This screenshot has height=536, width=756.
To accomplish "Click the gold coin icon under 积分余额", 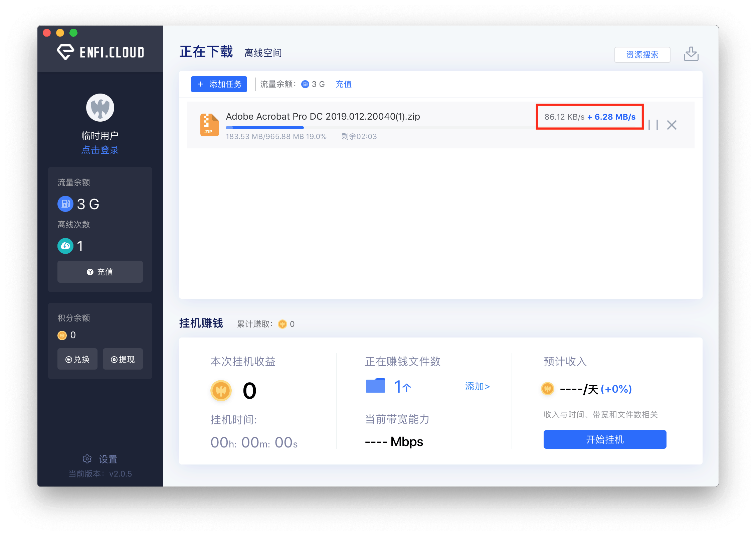I will 62,335.
